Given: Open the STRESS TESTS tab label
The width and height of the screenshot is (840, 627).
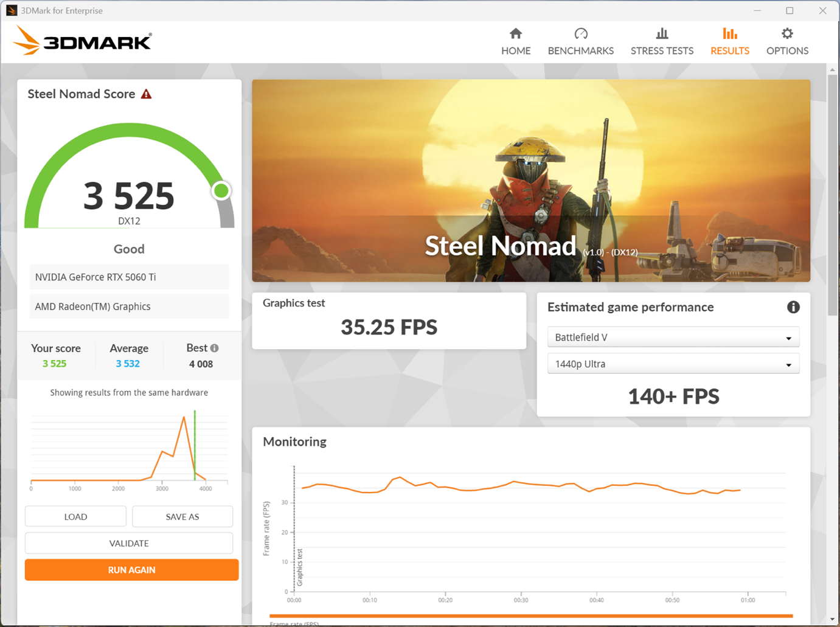Looking at the screenshot, I should pyautogui.click(x=662, y=50).
